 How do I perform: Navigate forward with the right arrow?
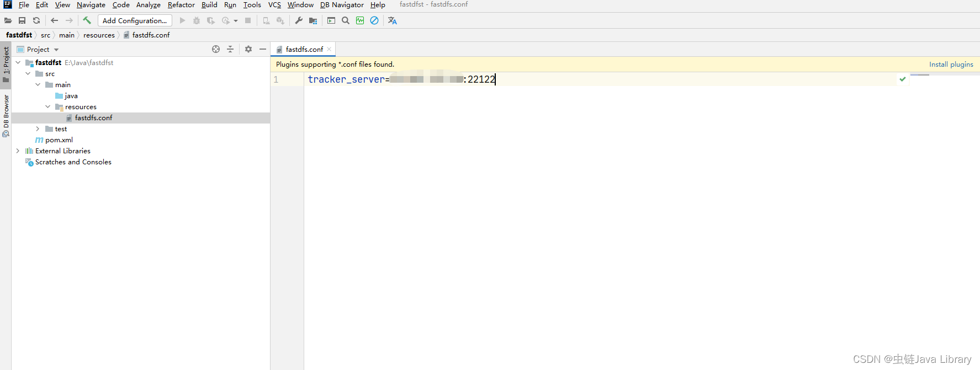69,20
